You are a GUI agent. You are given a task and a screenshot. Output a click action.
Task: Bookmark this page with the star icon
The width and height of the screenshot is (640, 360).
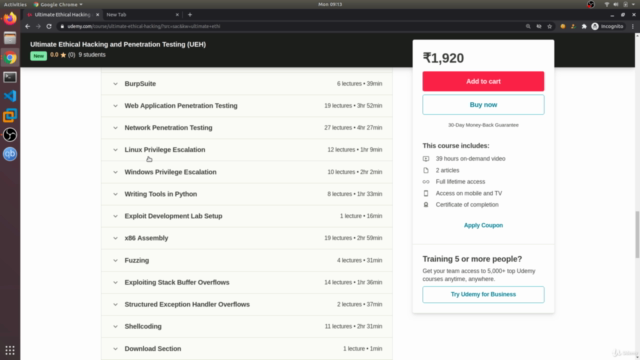pos(550,26)
